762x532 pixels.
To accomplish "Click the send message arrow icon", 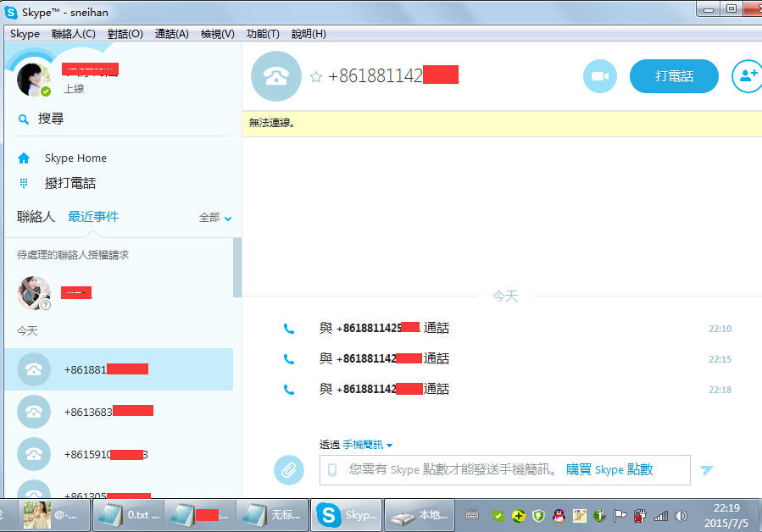I will 706,470.
